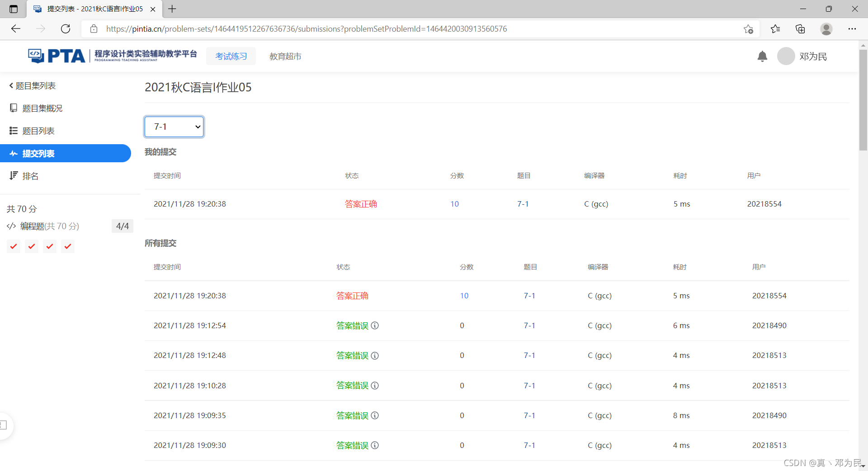The height and width of the screenshot is (471, 868).
Task: Click info icon on 19:09:30 submission
Action: pyautogui.click(x=375, y=445)
